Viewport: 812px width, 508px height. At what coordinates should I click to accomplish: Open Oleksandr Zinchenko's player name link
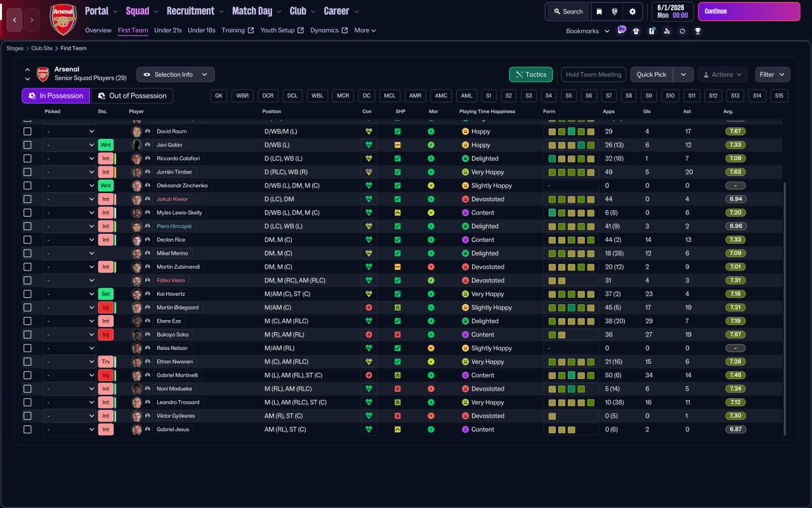pyautogui.click(x=182, y=185)
